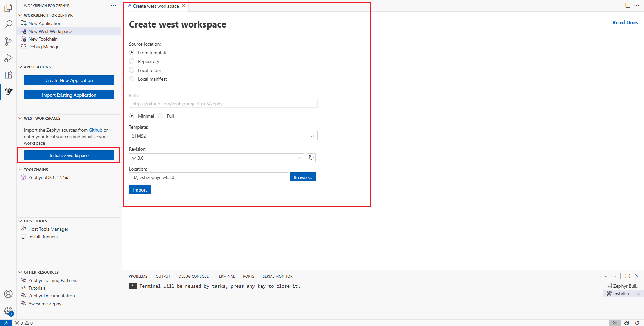The height and width of the screenshot is (326, 644).
Task: Select the Repository source location option
Action: click(x=131, y=61)
